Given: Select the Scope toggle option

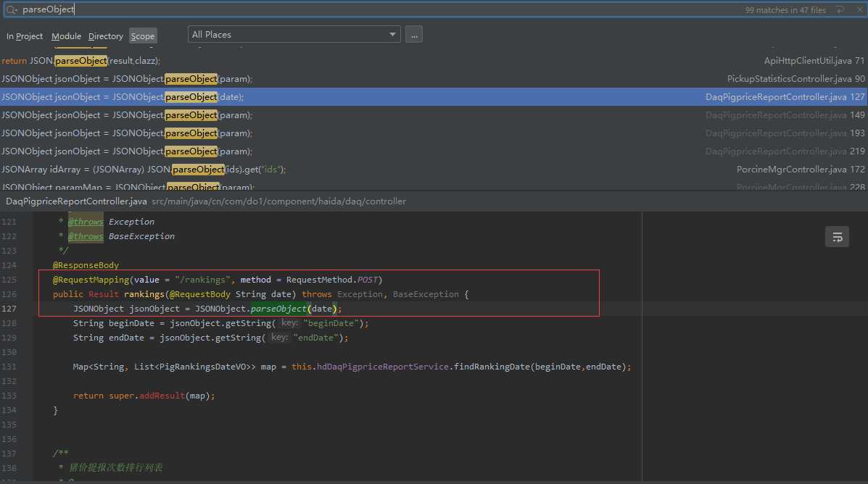Looking at the screenshot, I should [142, 36].
